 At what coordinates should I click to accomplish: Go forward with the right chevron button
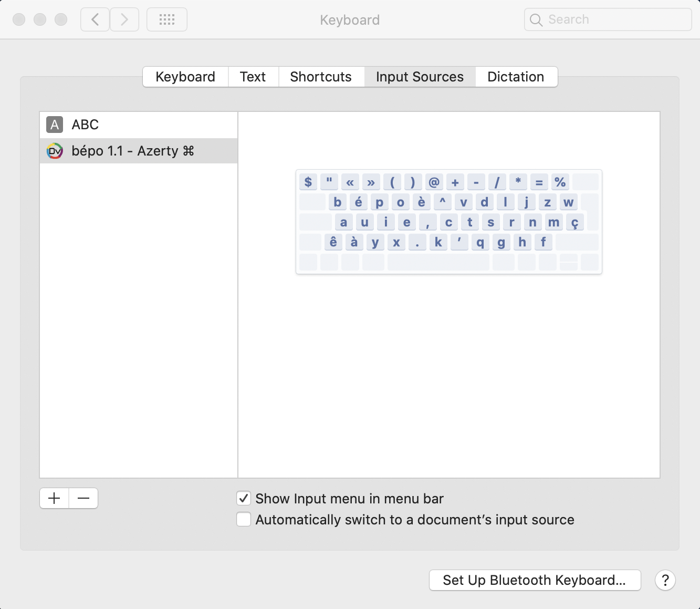click(124, 20)
